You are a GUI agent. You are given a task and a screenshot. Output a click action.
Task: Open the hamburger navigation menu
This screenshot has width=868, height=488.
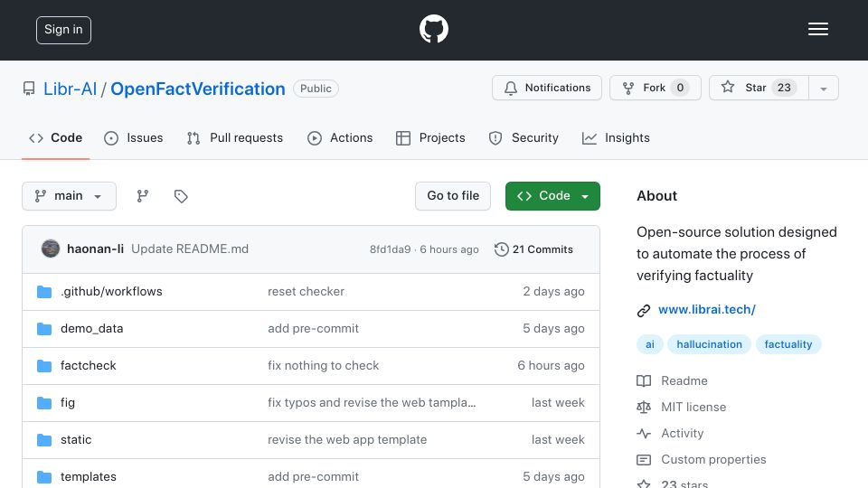pos(817,29)
